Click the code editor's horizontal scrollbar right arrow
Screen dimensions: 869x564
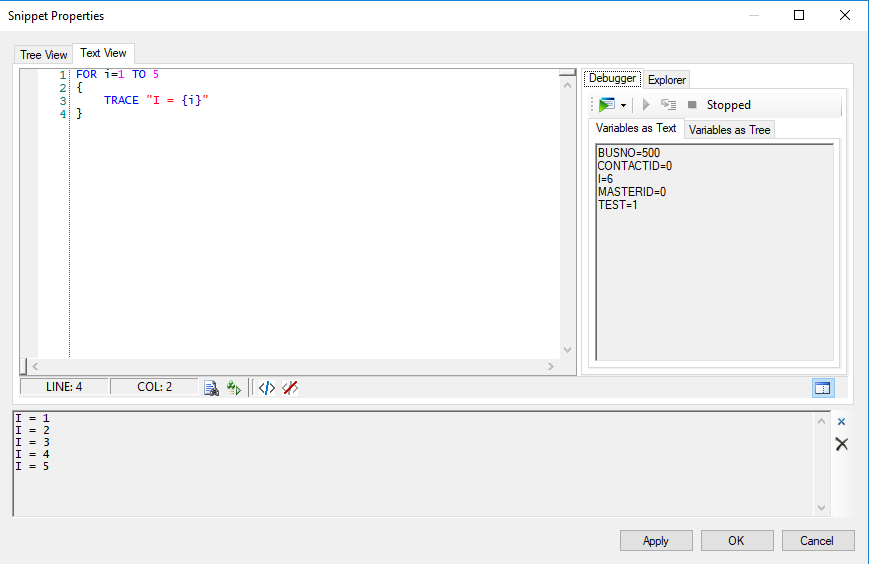point(549,367)
